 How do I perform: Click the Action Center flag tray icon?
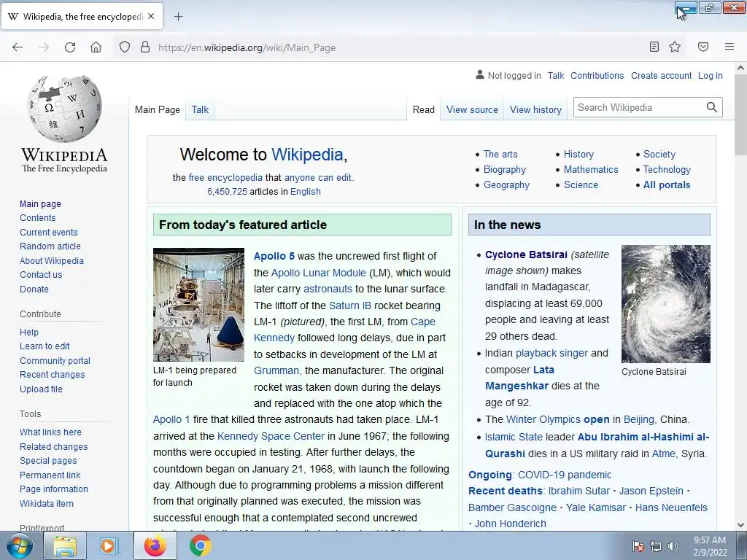coord(638,546)
